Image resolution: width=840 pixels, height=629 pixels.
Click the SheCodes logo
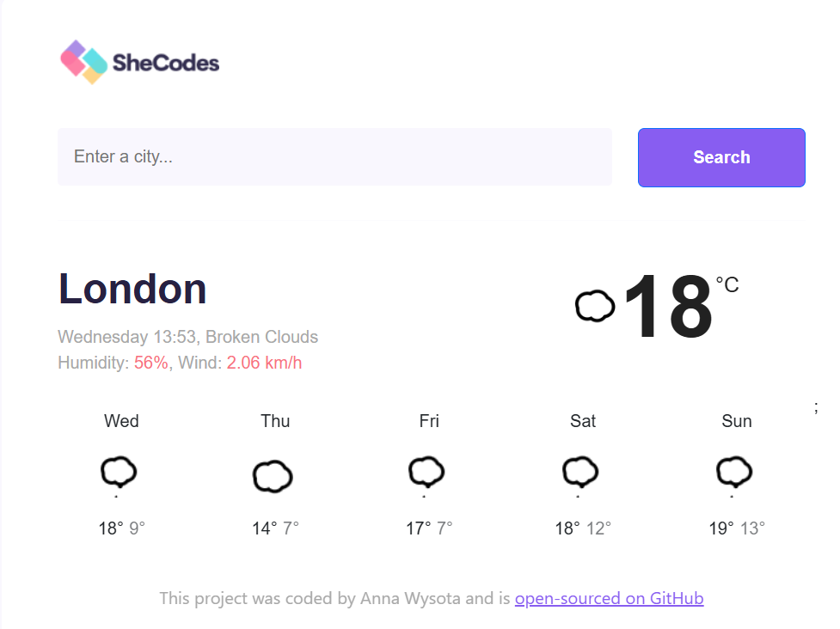click(140, 62)
